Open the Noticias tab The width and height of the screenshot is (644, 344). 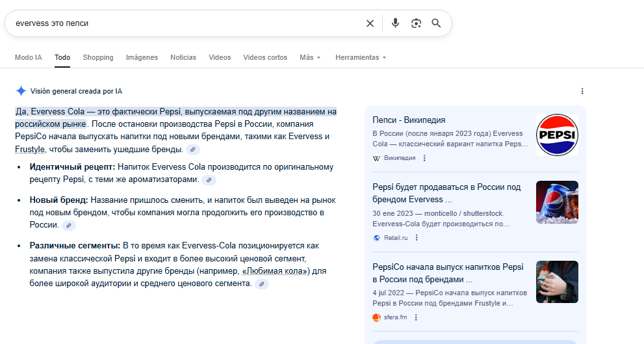[183, 57]
